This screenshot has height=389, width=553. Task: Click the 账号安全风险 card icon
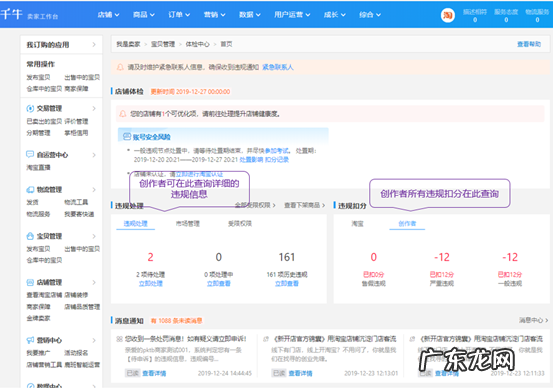click(x=127, y=136)
